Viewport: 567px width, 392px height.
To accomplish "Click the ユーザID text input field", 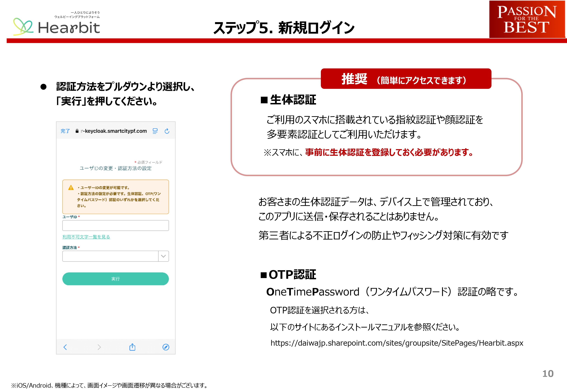I will 115,225.
